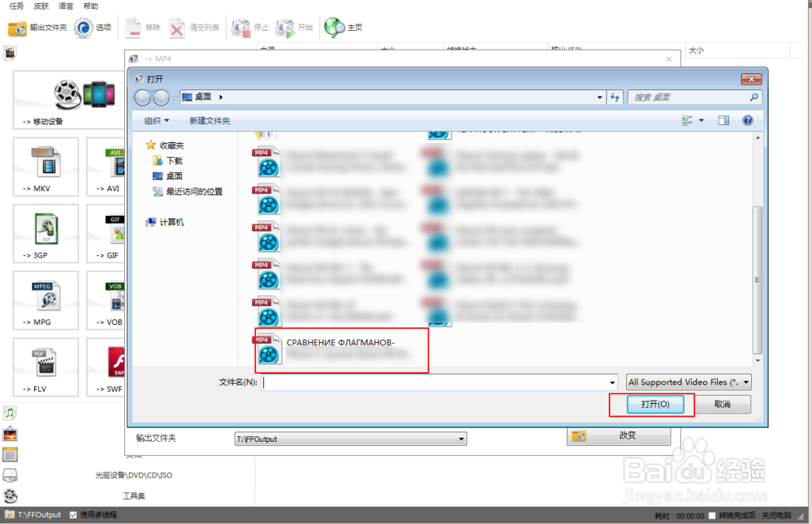Select 收藏夹 favorites in navigation tree
The width and height of the screenshot is (812, 524).
pyautogui.click(x=165, y=145)
